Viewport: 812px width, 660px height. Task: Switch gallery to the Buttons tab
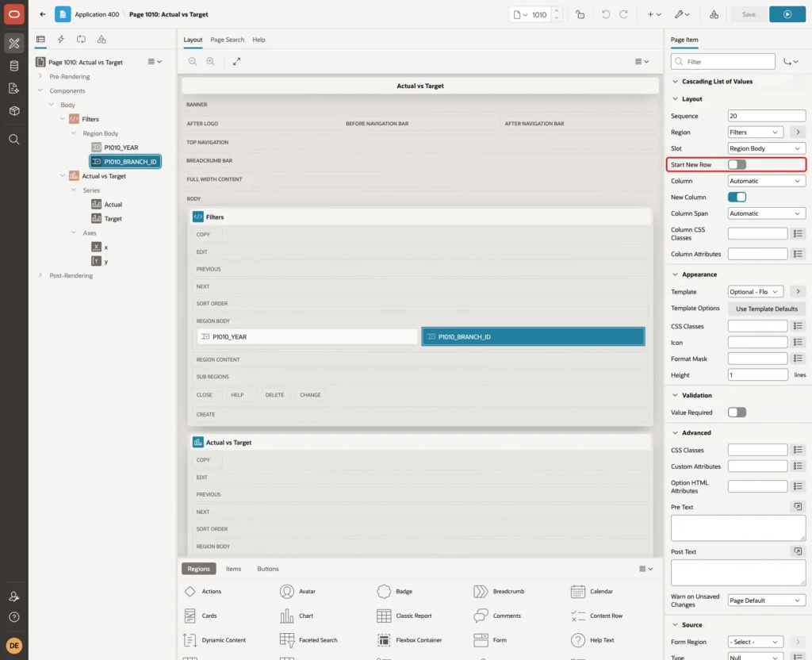pos(268,569)
